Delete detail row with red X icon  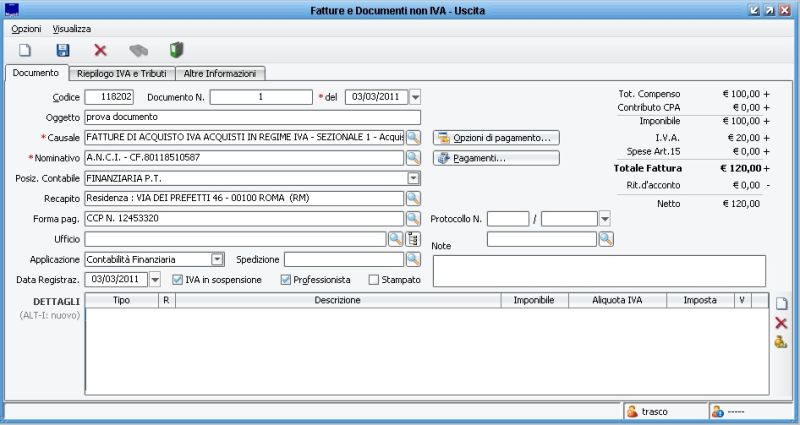781,323
